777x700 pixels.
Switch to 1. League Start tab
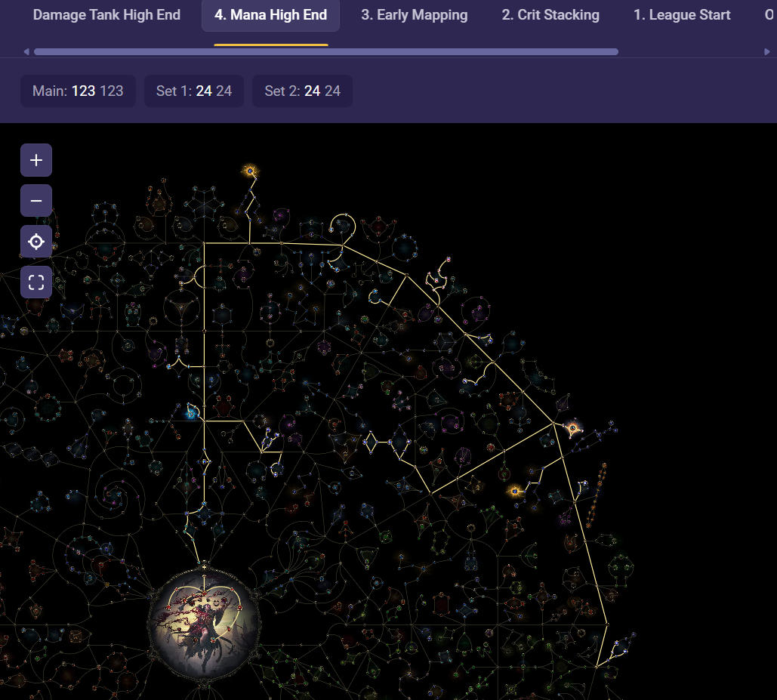682,15
